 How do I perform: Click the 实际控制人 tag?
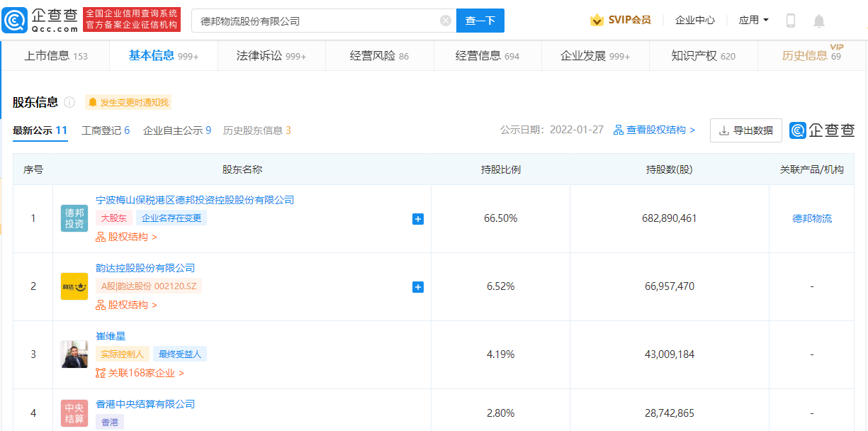point(123,354)
